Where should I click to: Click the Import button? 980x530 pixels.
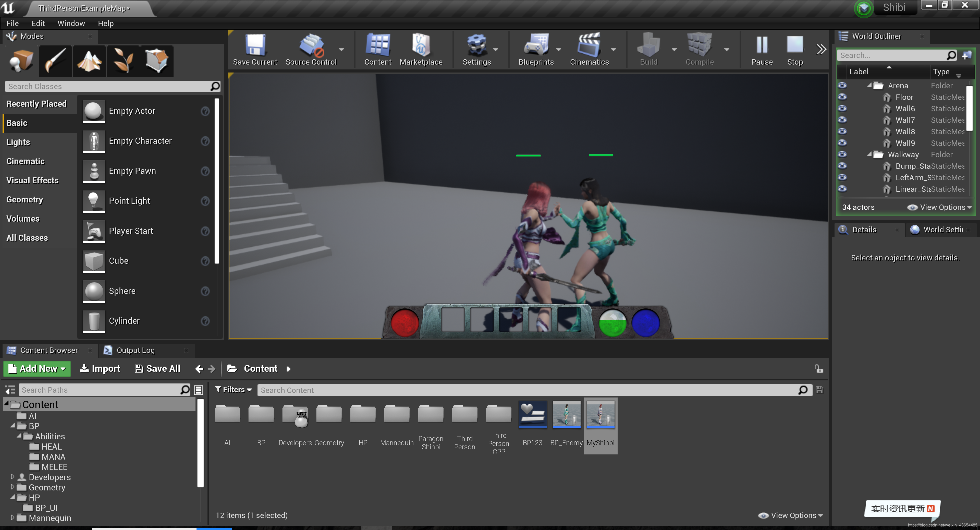click(100, 368)
